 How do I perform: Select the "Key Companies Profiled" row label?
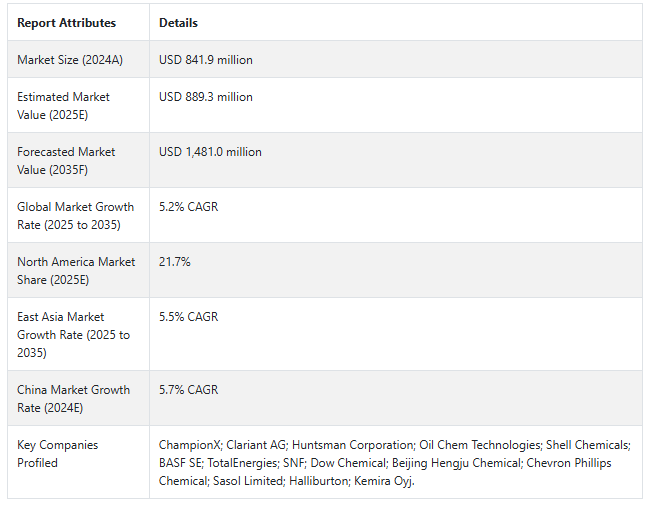57,454
